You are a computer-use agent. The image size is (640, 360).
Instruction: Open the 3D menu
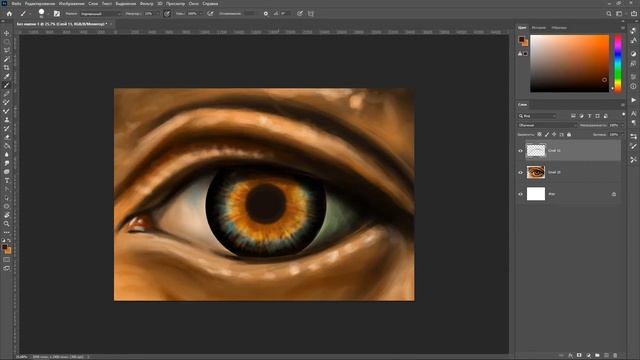point(160,3)
